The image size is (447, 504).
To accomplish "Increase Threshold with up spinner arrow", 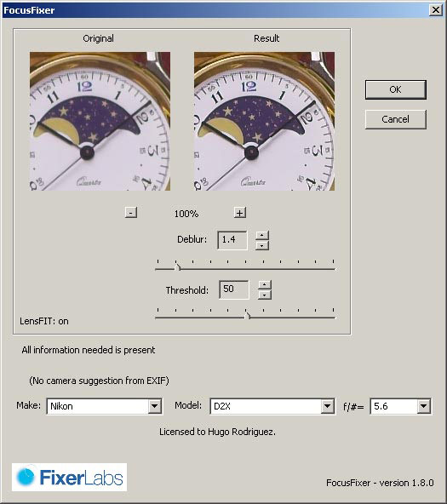I will click(x=265, y=285).
